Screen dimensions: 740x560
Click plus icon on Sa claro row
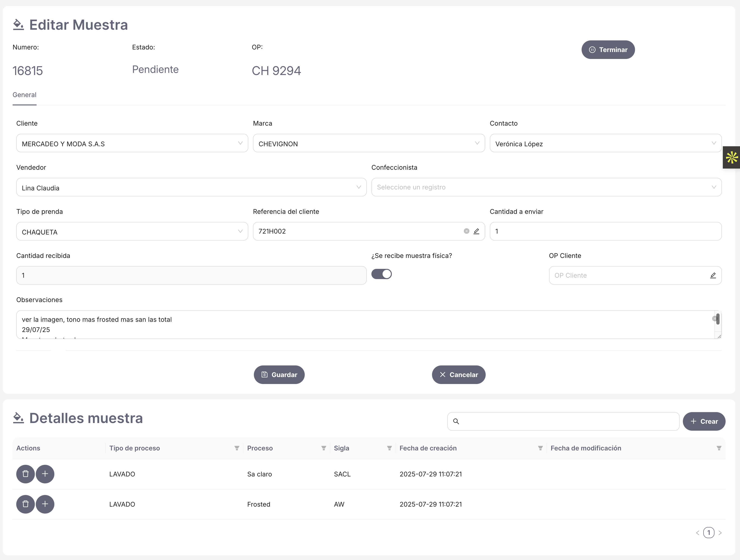(x=45, y=474)
